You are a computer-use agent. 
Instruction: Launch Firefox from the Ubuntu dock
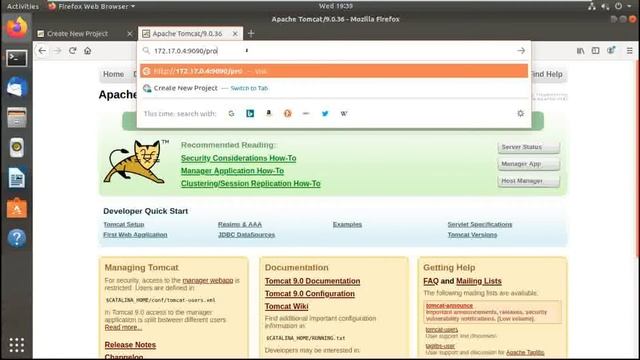tap(17, 28)
